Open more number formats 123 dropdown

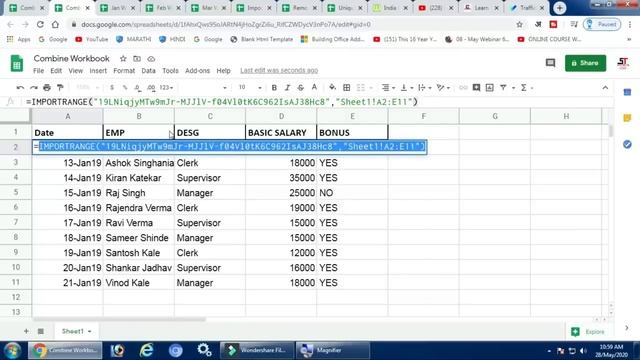point(166,88)
